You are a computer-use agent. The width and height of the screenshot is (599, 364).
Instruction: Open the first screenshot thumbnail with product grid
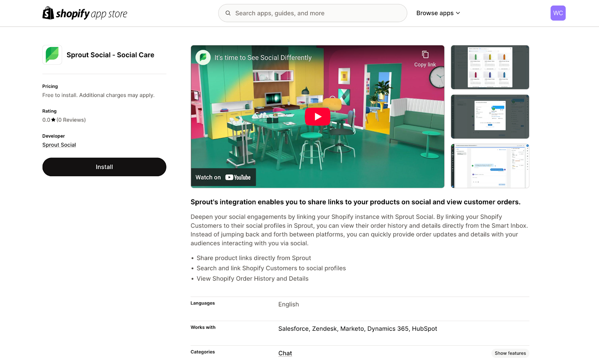[x=490, y=67]
